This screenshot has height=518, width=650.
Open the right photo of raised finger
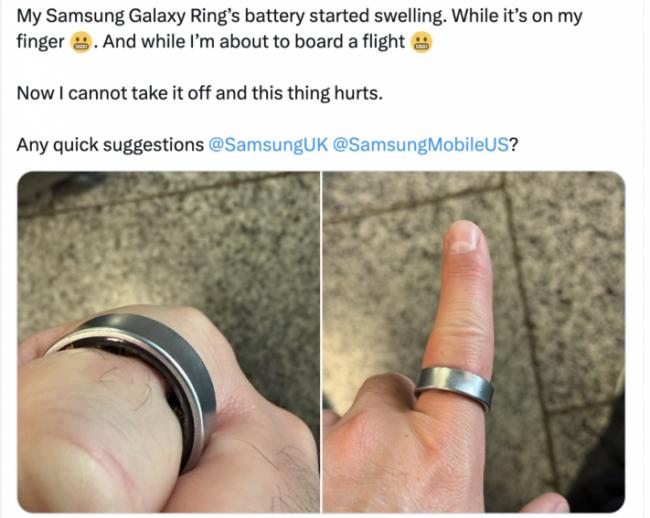click(474, 342)
